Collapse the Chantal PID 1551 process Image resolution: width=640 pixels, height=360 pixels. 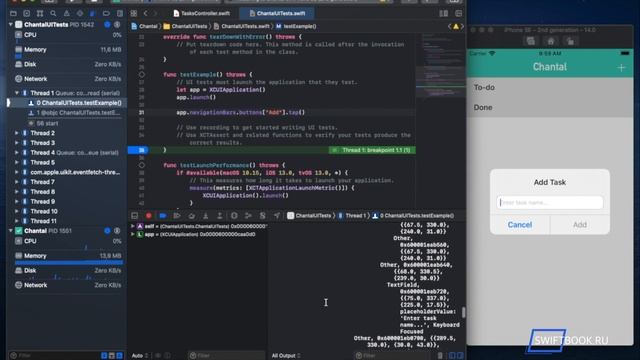point(11,231)
